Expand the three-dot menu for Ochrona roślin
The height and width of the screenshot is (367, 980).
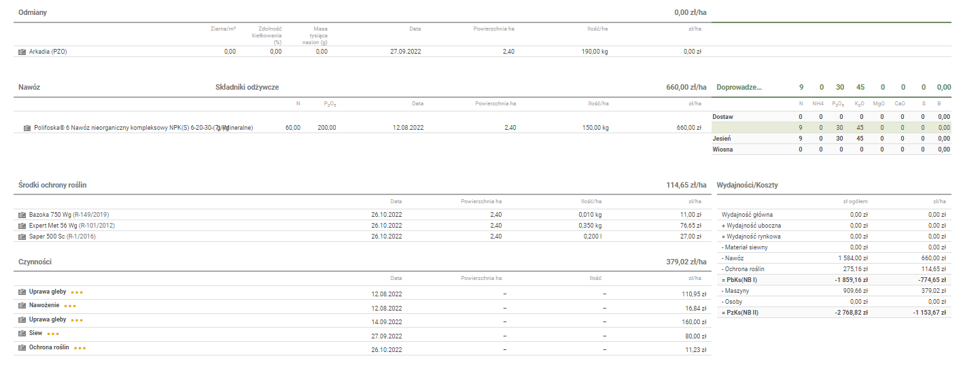click(x=80, y=348)
